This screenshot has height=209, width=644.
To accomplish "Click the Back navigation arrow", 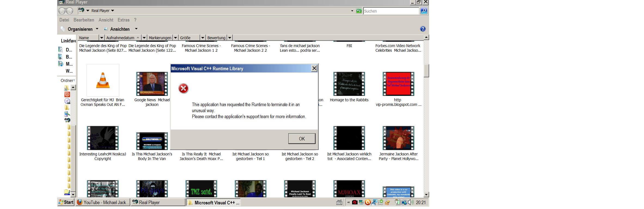I will click(x=62, y=11).
